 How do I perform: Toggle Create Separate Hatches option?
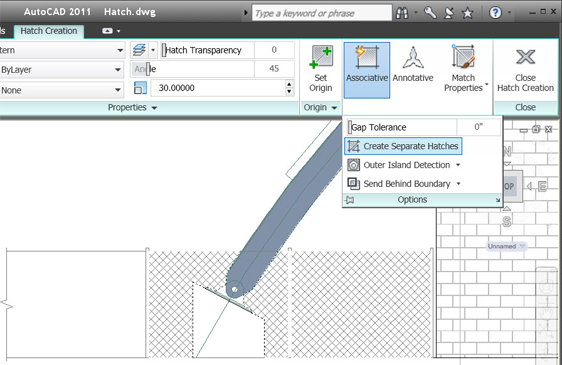pyautogui.click(x=403, y=146)
